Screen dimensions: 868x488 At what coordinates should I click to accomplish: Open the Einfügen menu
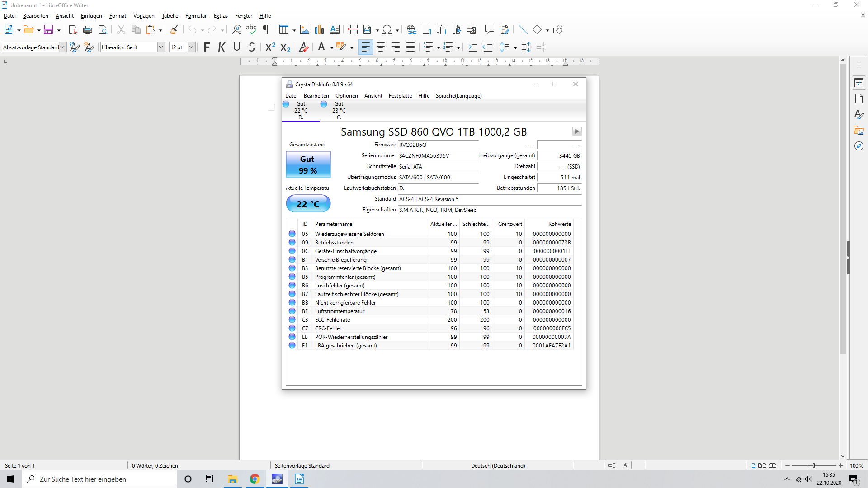(91, 16)
